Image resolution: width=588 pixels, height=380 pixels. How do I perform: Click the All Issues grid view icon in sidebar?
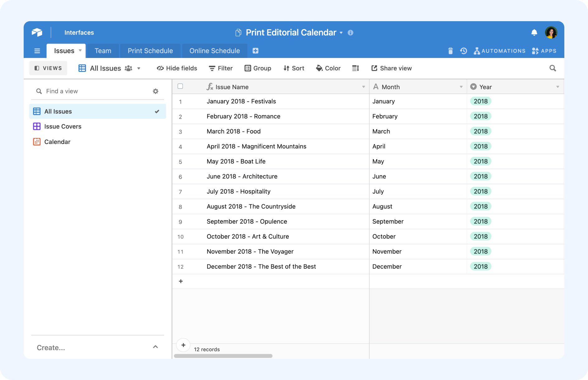pyautogui.click(x=37, y=111)
